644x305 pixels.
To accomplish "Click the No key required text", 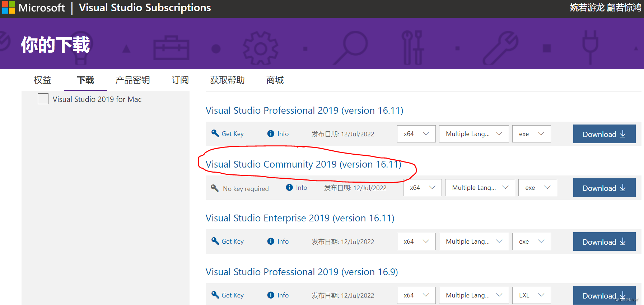I will click(x=246, y=188).
